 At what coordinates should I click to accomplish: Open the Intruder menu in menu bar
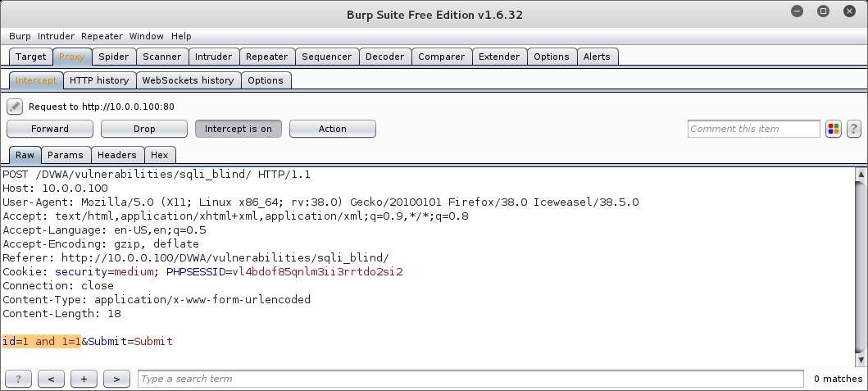[x=56, y=36]
